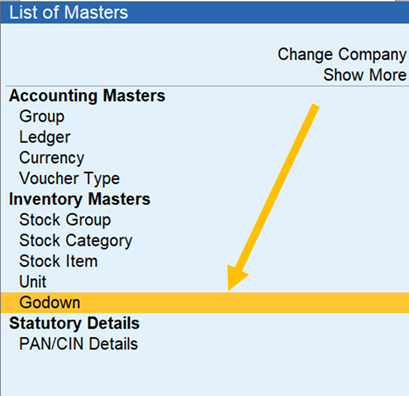Click the separator line beneath Show More

point(207,86)
